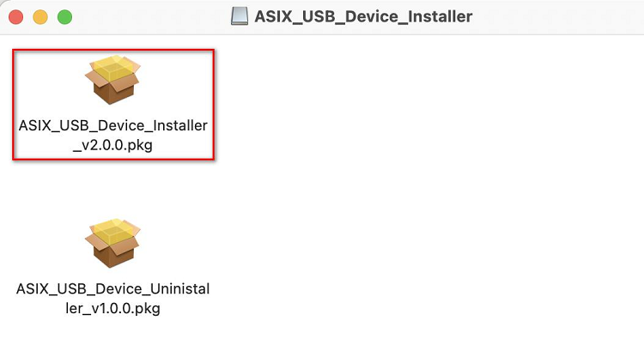
Task: Zoom the window using the green button
Action: (64, 17)
